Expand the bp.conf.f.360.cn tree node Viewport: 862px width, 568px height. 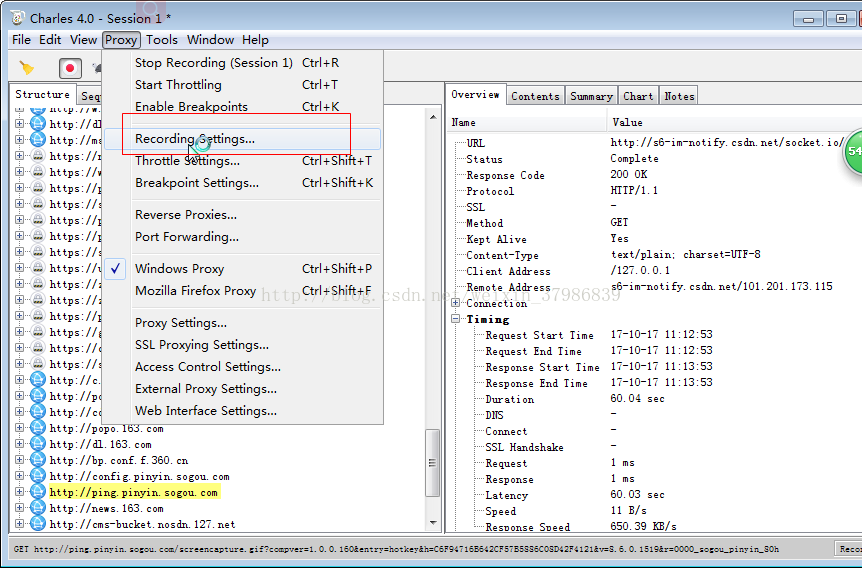coord(19,460)
